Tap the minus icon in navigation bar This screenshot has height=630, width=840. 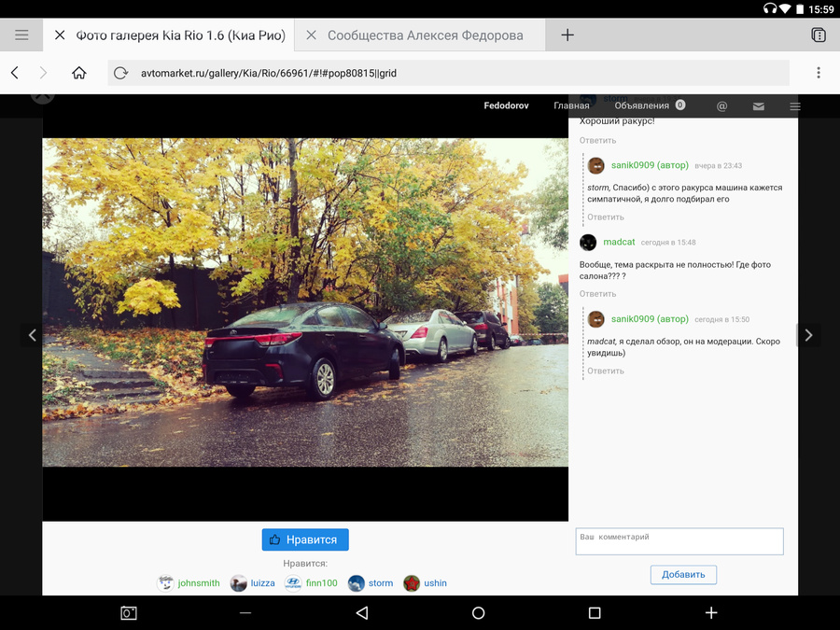pos(245,613)
